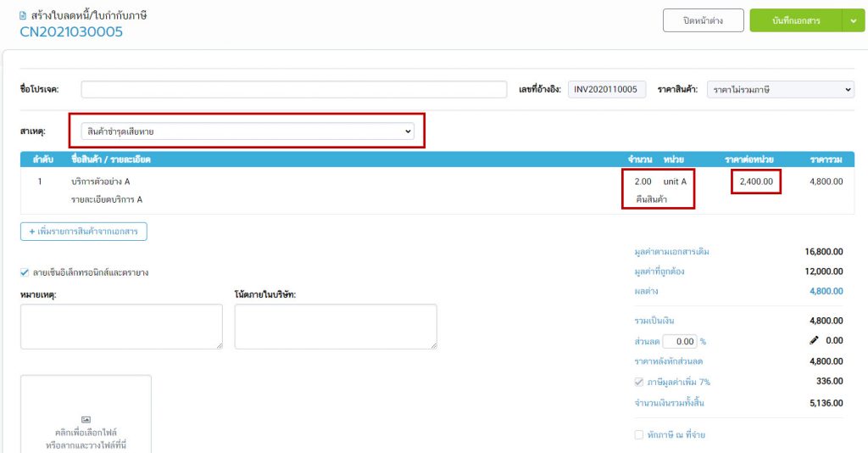This screenshot has width=868, height=453.
Task: Click the pencil icon beside discount amount
Action: [x=814, y=340]
